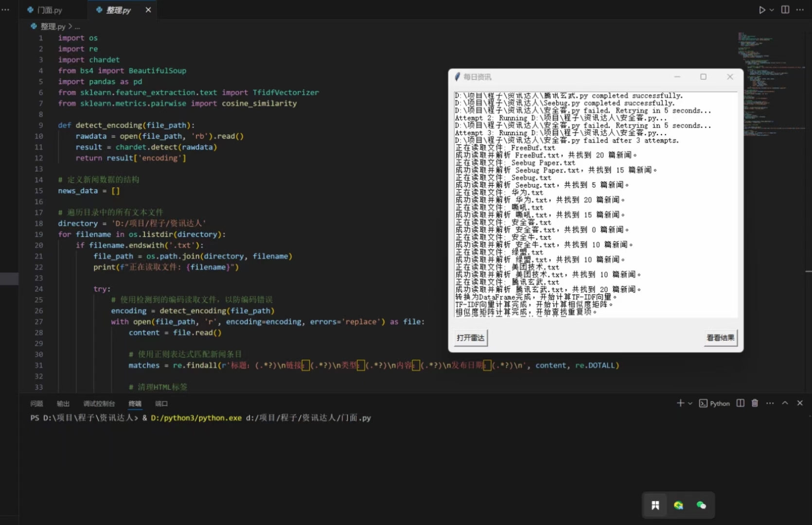The height and width of the screenshot is (525, 812).
Task: Close the 整理.py tab
Action: click(x=148, y=10)
